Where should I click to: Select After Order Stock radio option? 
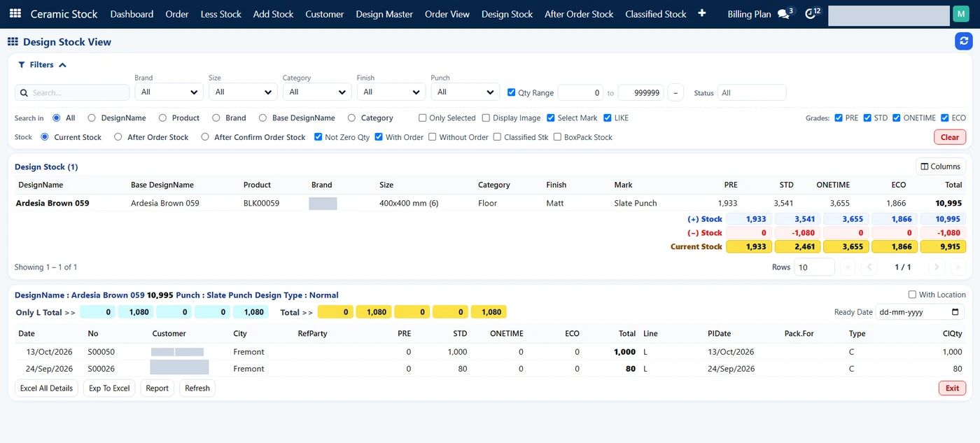pyautogui.click(x=118, y=137)
